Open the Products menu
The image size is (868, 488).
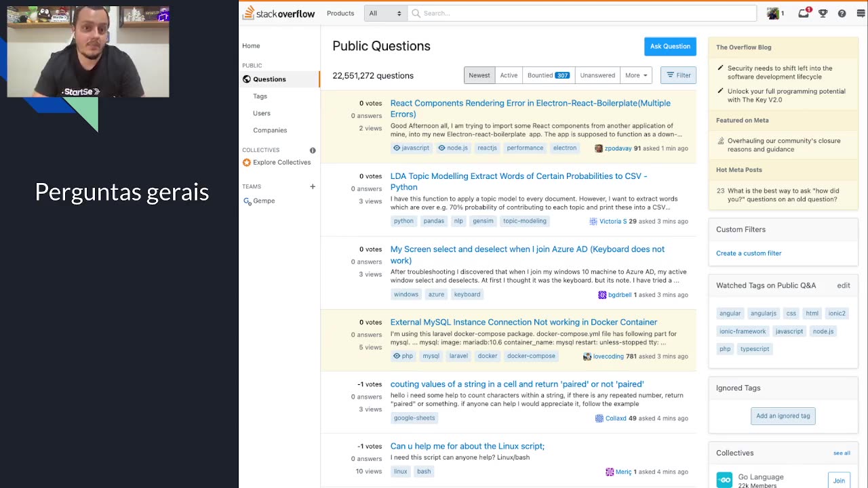[x=340, y=13]
